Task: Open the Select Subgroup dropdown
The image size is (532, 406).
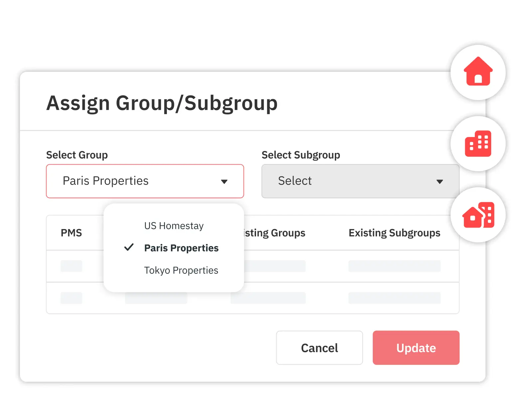Action: point(360,181)
